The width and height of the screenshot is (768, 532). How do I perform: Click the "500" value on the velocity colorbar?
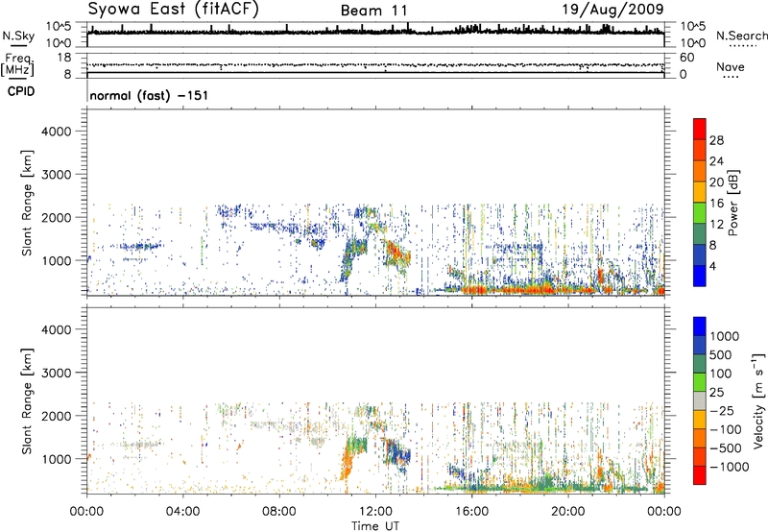721,355
